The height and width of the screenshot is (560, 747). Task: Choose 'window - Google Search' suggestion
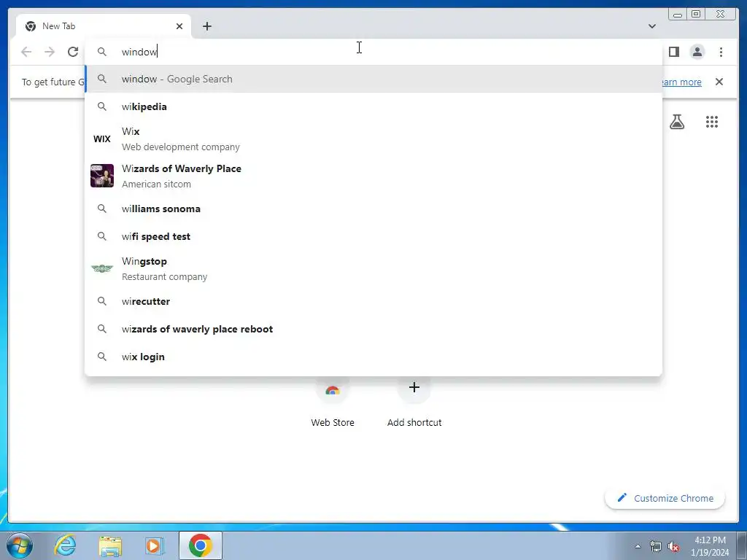pos(373,79)
